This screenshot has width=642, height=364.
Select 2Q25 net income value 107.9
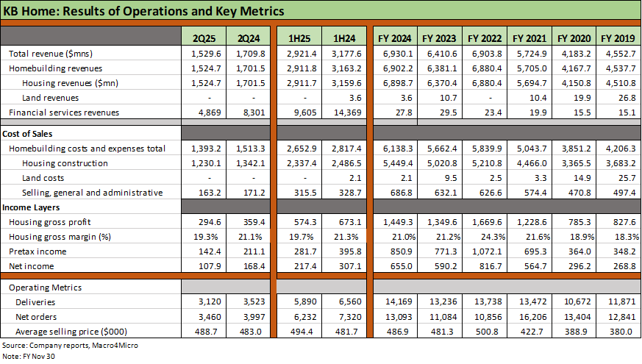(210, 266)
